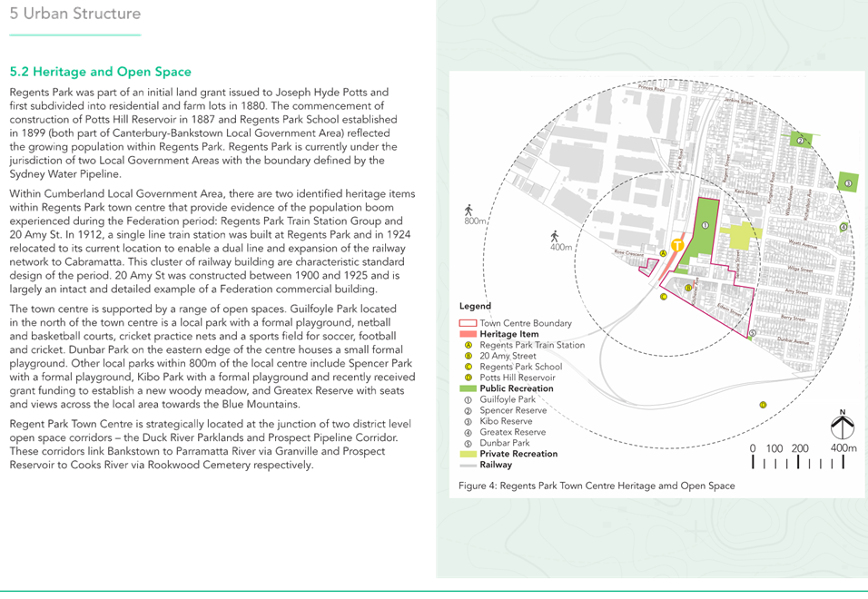This screenshot has height=599, width=868.
Task: Click the map scale bar ticks
Action: pos(798,462)
